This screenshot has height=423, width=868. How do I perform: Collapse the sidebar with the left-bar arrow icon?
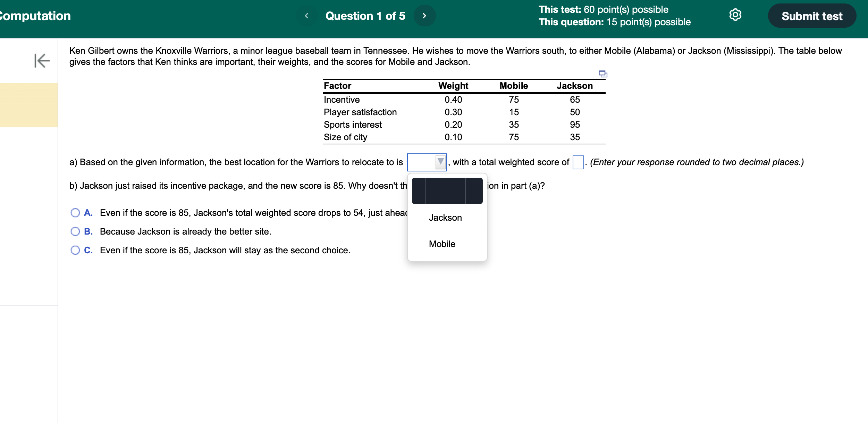coord(42,61)
